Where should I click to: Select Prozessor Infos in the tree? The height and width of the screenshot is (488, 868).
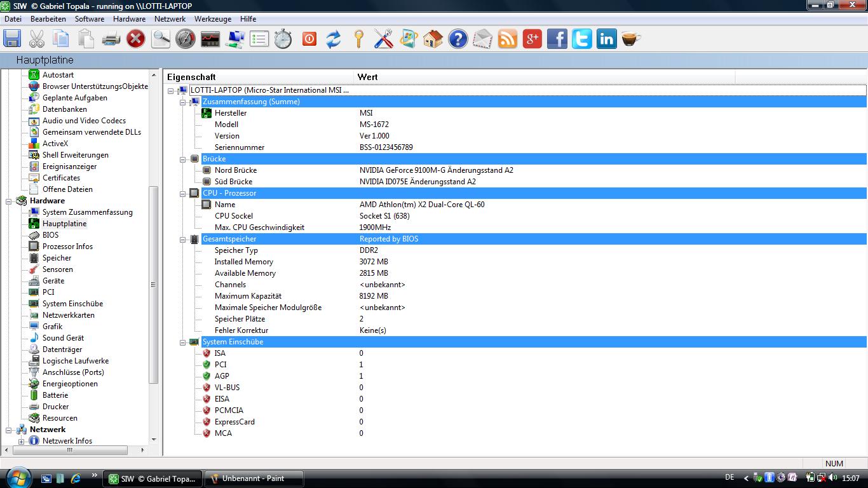pyautogui.click(x=67, y=247)
